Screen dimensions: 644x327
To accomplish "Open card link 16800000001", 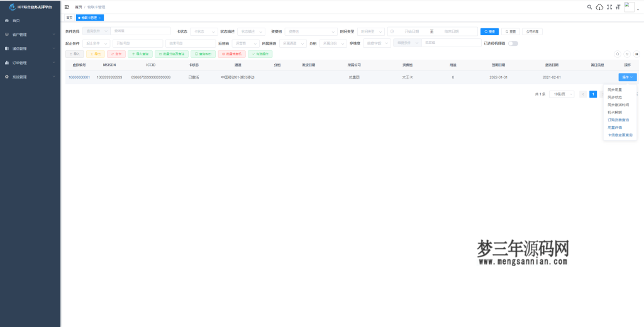I will [79, 77].
